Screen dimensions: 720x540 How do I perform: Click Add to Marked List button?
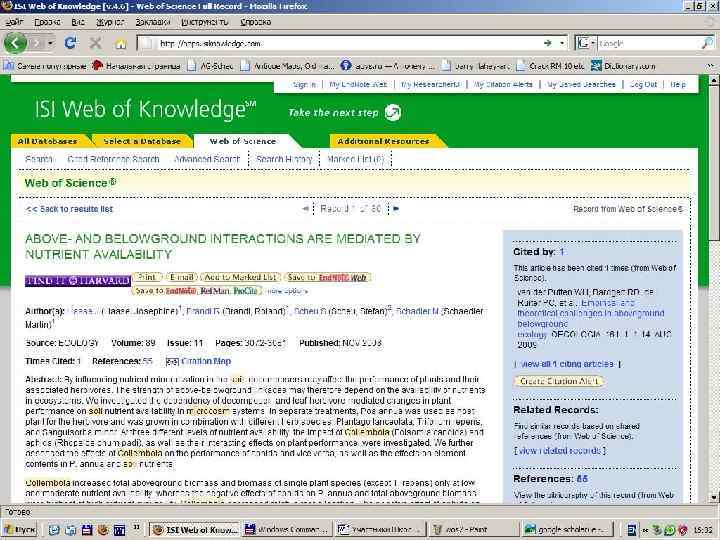(x=241, y=277)
